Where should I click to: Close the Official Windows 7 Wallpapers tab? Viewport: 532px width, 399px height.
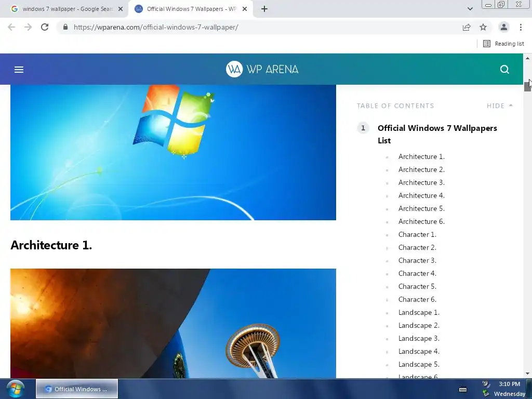(x=245, y=9)
